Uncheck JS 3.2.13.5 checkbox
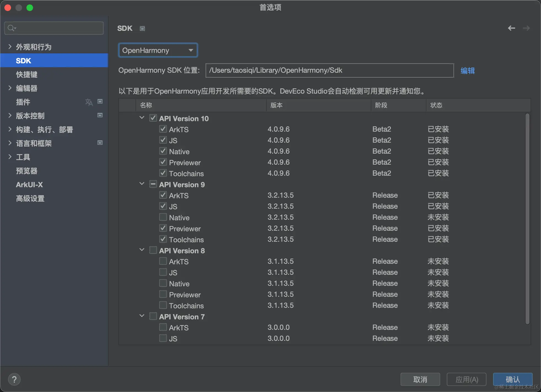The image size is (541, 392). 163,206
